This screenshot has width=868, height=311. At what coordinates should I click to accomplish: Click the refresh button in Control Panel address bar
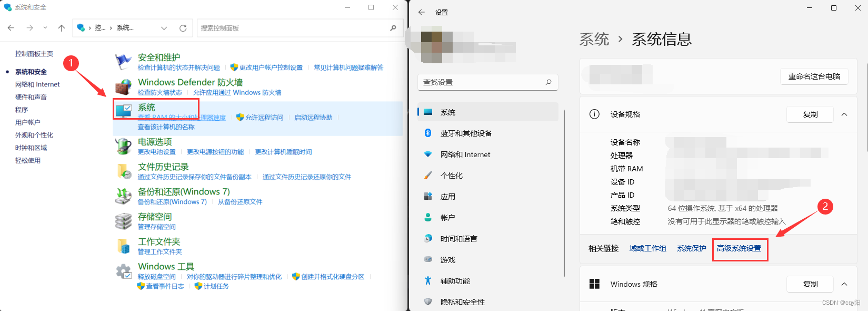183,28
